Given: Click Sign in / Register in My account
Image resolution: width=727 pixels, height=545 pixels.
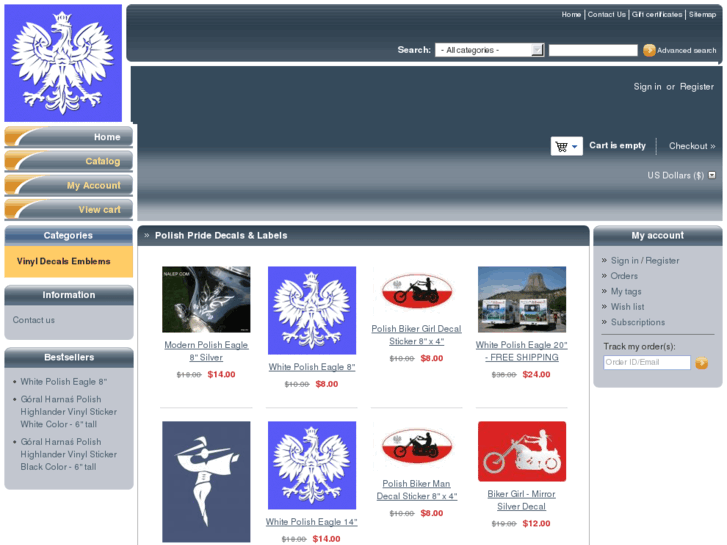Looking at the screenshot, I should [645, 261].
